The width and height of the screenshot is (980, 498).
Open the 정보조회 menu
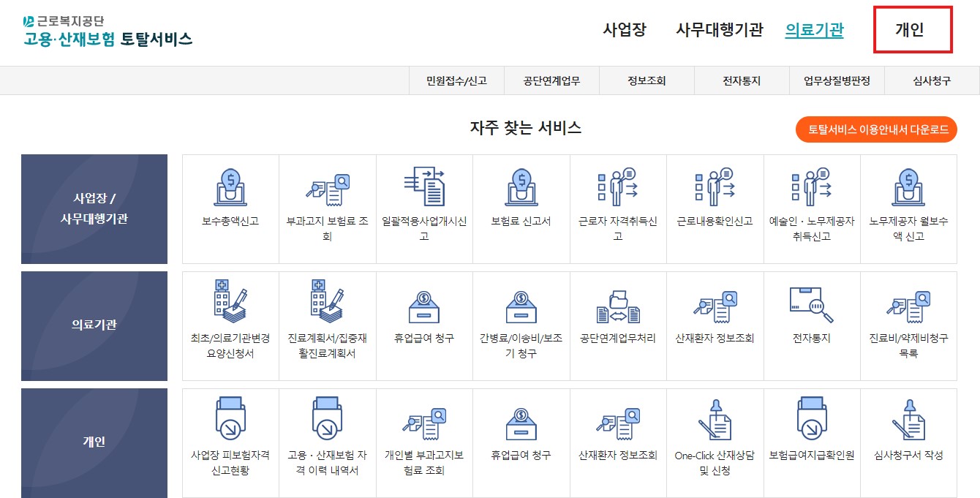(646, 80)
